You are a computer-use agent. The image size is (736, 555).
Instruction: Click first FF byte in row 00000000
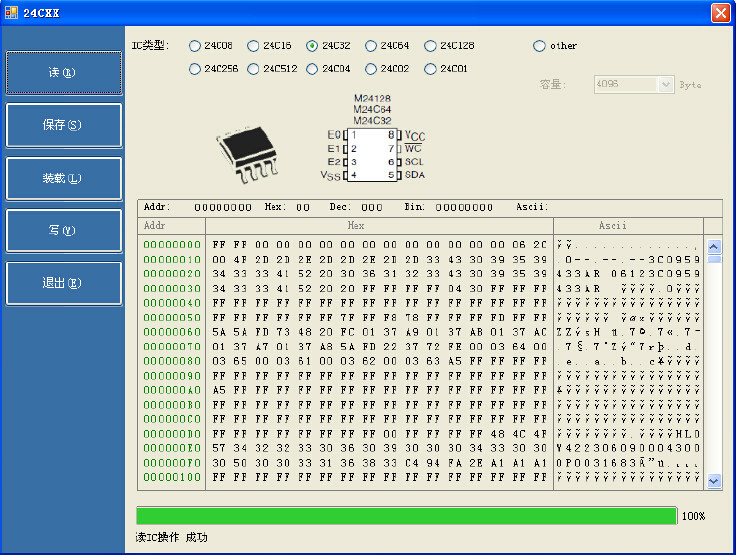(219, 245)
